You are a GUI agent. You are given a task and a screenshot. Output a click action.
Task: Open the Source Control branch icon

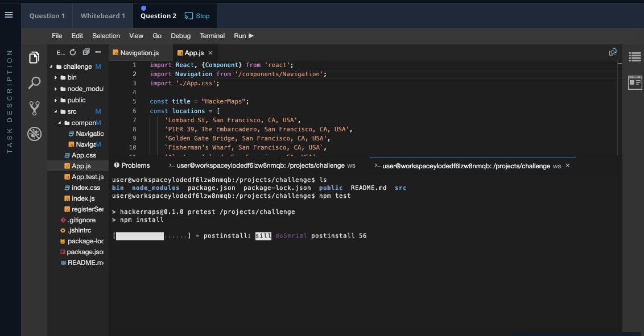[35, 109]
